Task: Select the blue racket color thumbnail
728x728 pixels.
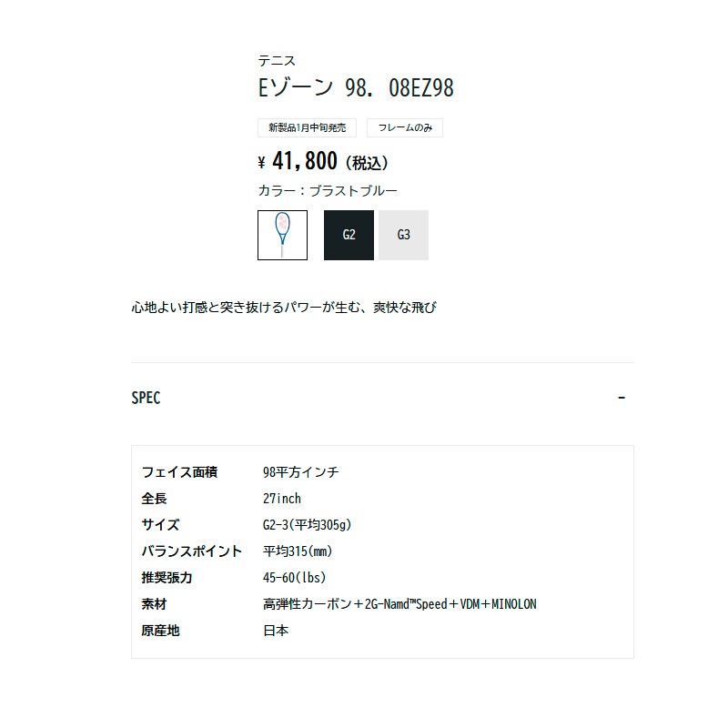Action: [282, 235]
